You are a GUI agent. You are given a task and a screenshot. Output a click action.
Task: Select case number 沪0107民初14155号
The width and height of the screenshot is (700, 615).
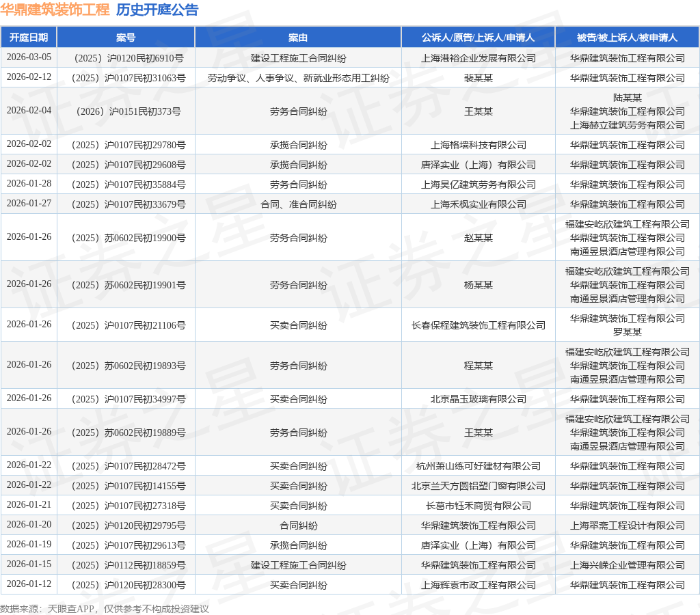click(x=129, y=486)
